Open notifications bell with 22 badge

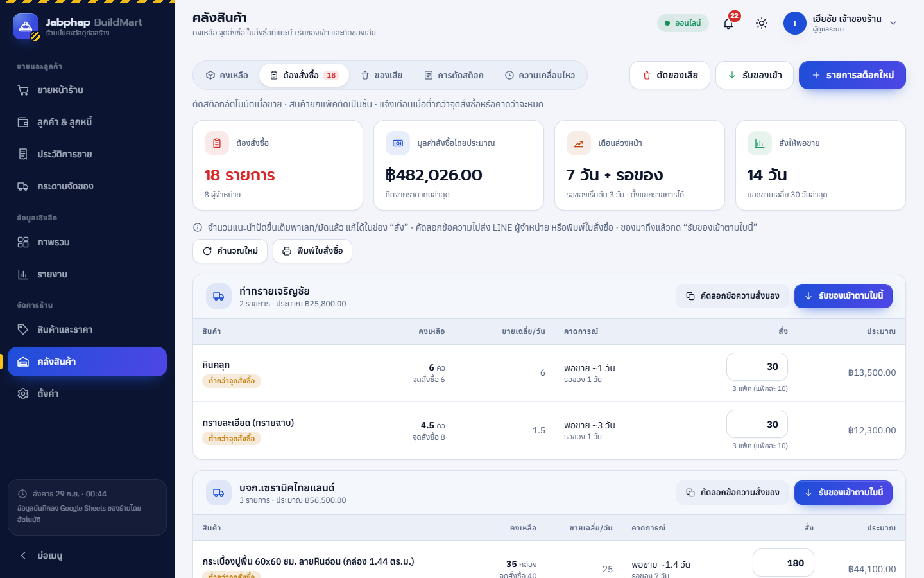[728, 23]
